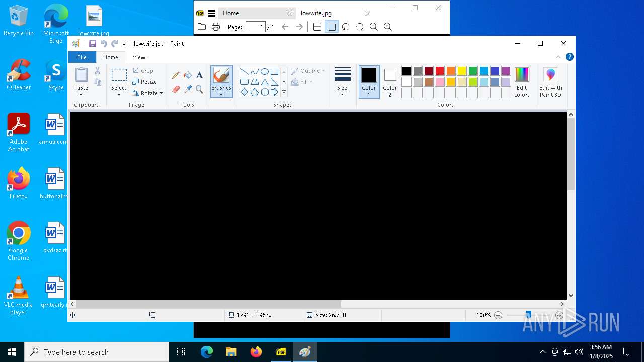Select the Pencil tool in Paint
This screenshot has width=644, height=362.
[176, 75]
